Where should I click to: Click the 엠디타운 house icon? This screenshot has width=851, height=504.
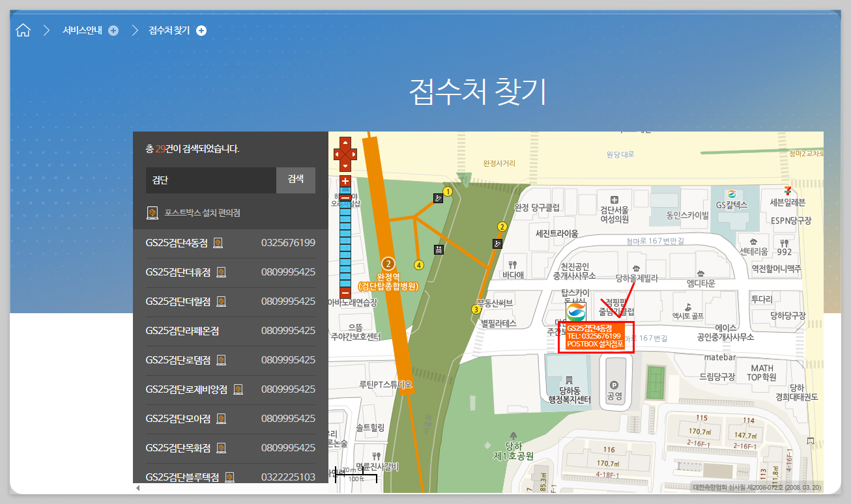[701, 273]
